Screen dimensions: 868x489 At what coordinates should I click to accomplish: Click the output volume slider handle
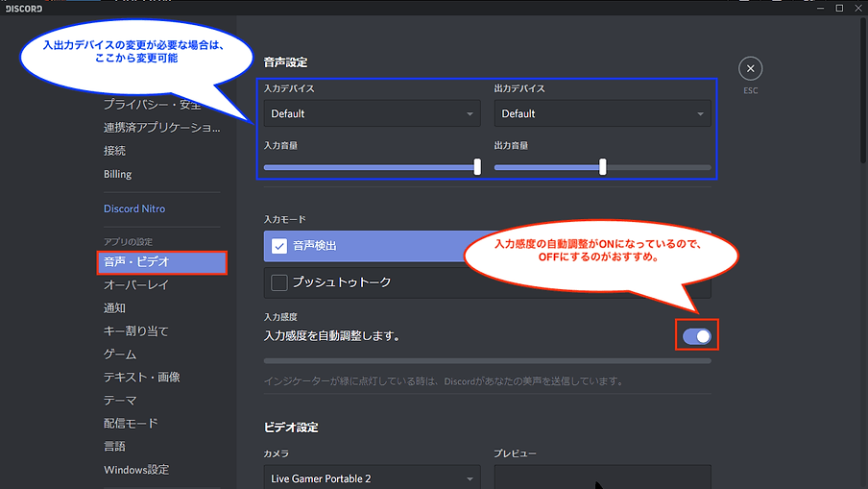click(603, 167)
